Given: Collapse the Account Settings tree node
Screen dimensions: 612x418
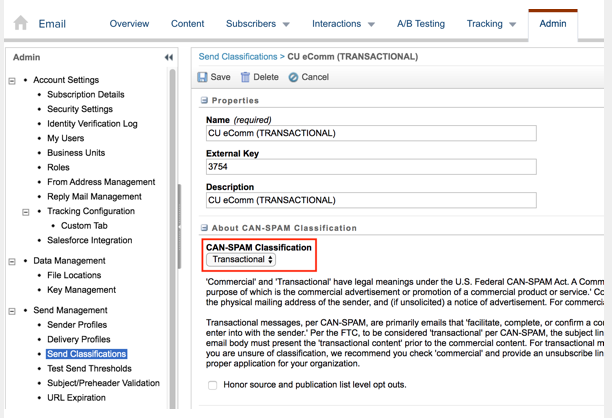Looking at the screenshot, I should [12, 81].
